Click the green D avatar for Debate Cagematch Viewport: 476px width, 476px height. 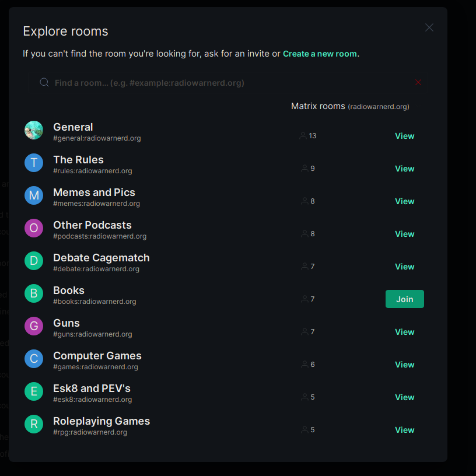(x=34, y=261)
